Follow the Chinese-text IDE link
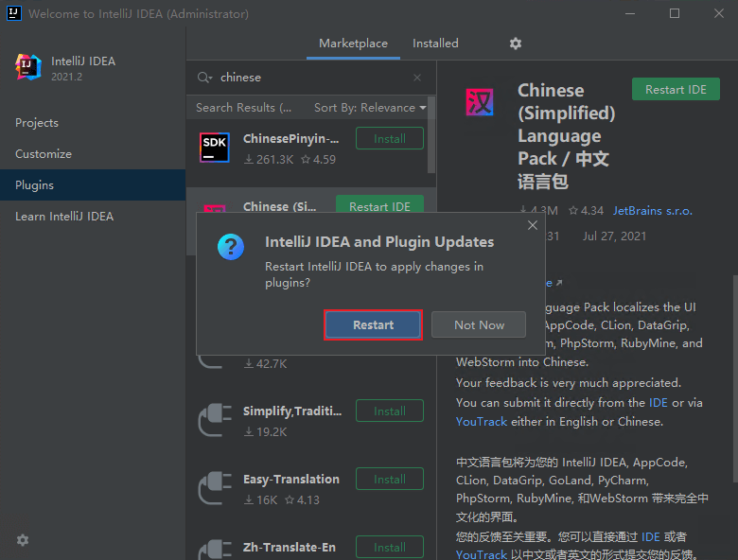738x560 pixels. coord(650,537)
